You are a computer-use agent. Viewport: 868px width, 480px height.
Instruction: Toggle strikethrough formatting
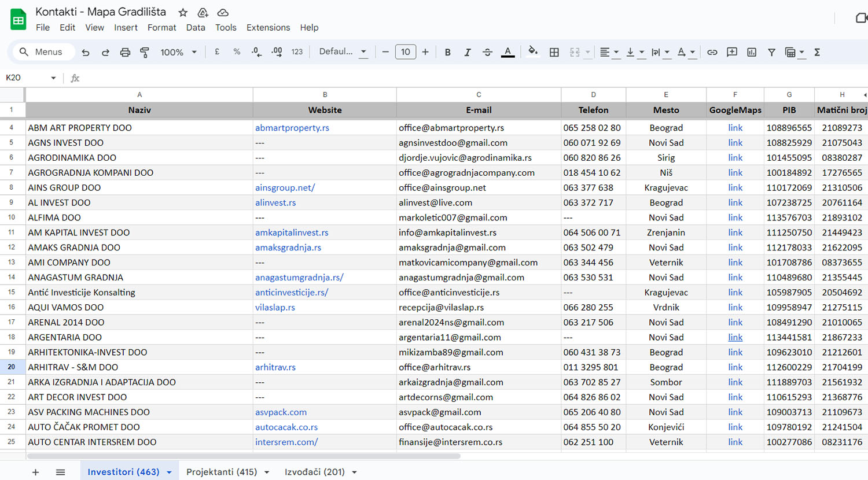pyautogui.click(x=487, y=52)
